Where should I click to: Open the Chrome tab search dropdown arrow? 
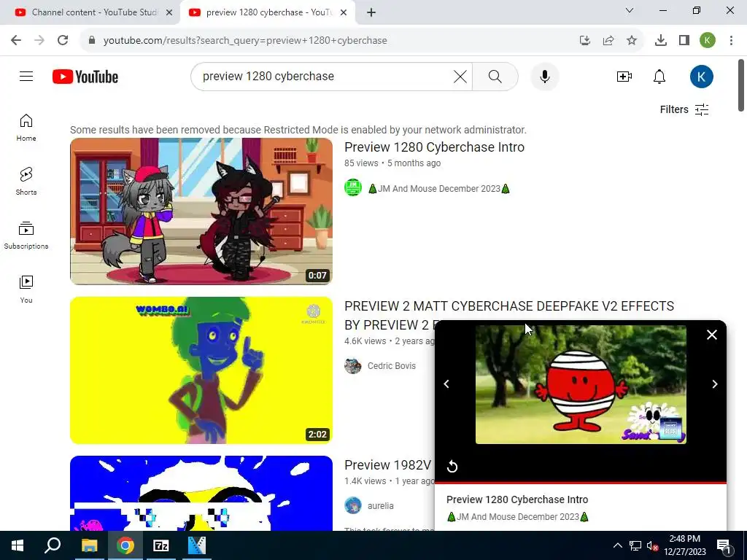click(x=630, y=10)
